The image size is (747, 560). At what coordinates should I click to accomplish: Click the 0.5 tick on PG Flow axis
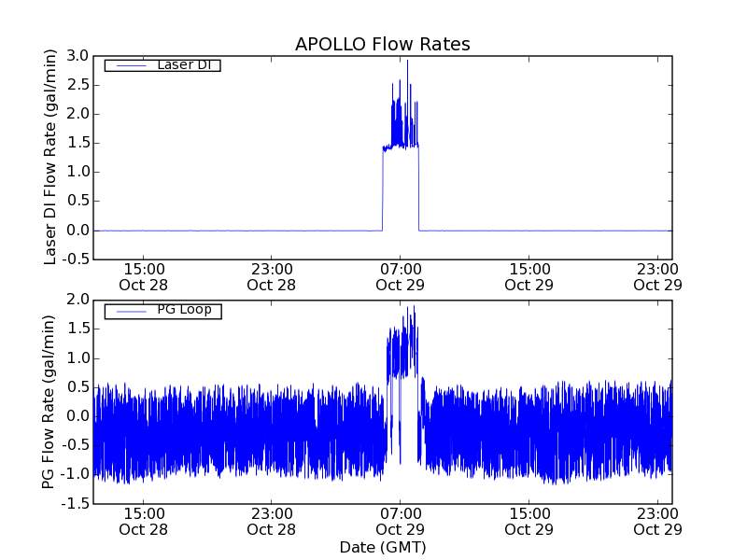click(x=78, y=387)
